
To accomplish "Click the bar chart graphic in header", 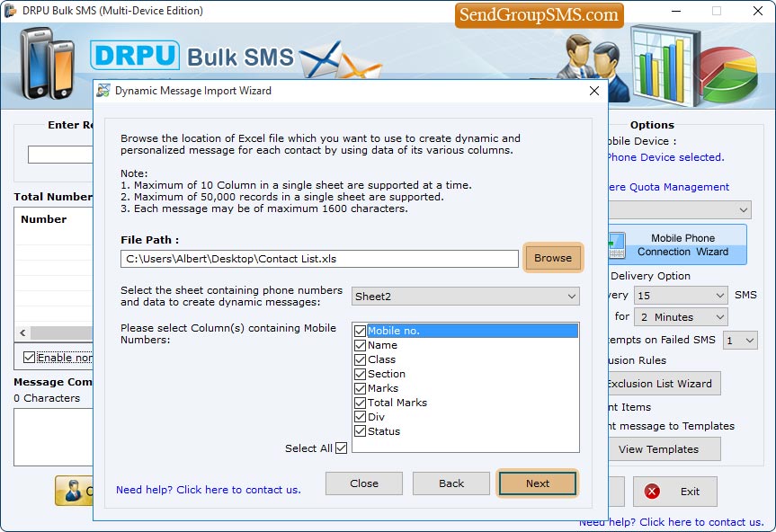I will pos(665,63).
